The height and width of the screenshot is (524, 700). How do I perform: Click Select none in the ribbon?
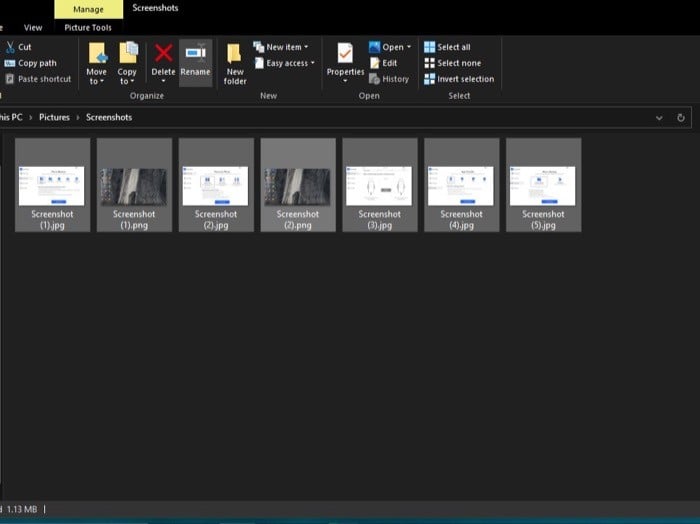(451, 63)
